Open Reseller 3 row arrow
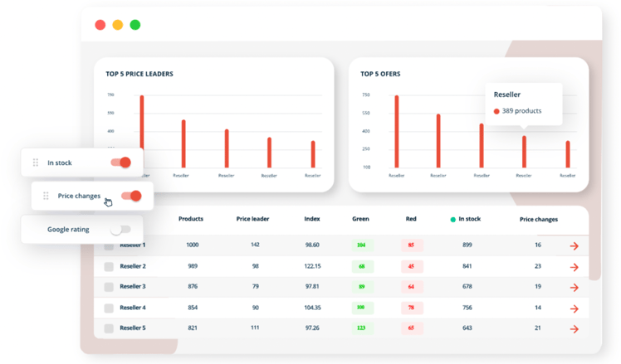 [x=575, y=288]
